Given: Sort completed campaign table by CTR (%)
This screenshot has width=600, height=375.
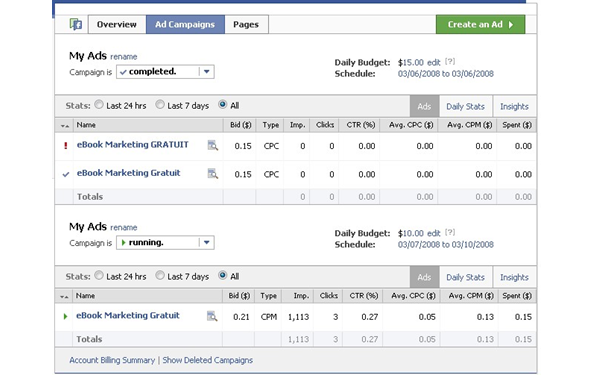Looking at the screenshot, I should 361,125.
